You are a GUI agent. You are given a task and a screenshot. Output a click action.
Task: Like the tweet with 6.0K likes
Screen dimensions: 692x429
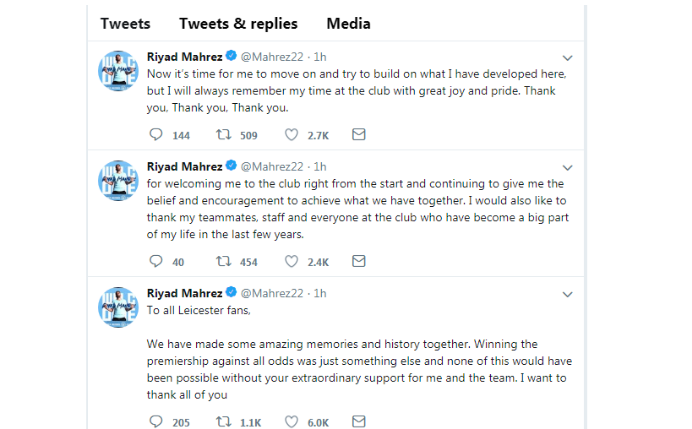coord(292,422)
